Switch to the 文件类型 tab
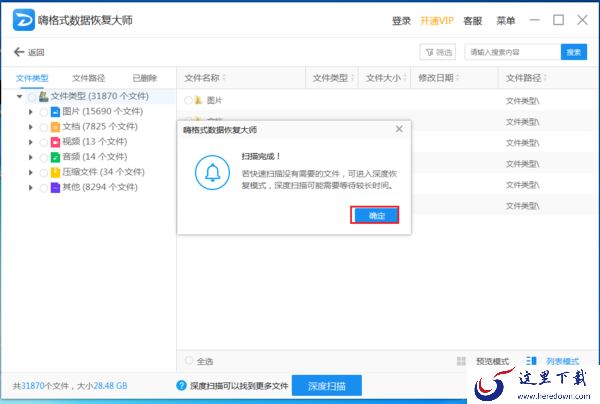 click(32, 78)
